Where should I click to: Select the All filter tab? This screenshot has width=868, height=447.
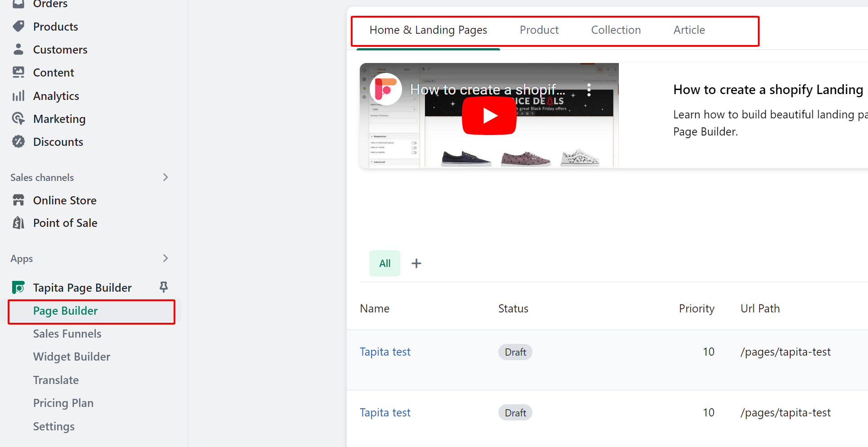(x=385, y=263)
